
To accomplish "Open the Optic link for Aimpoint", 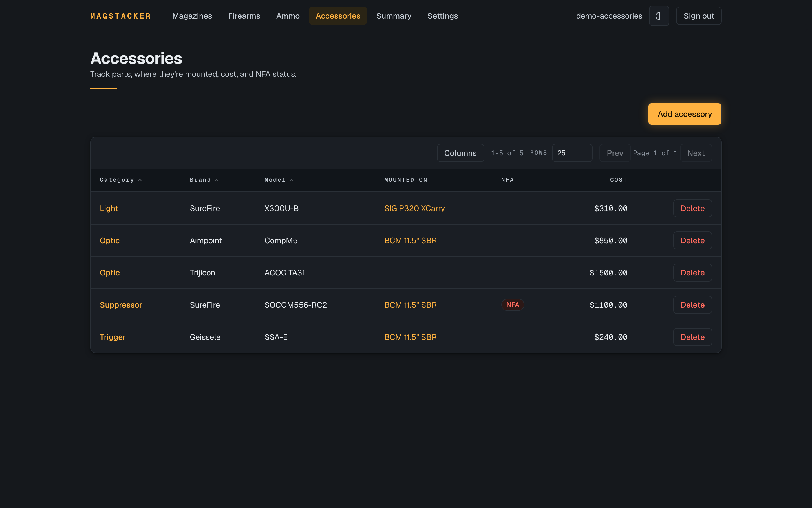I will click(x=109, y=240).
